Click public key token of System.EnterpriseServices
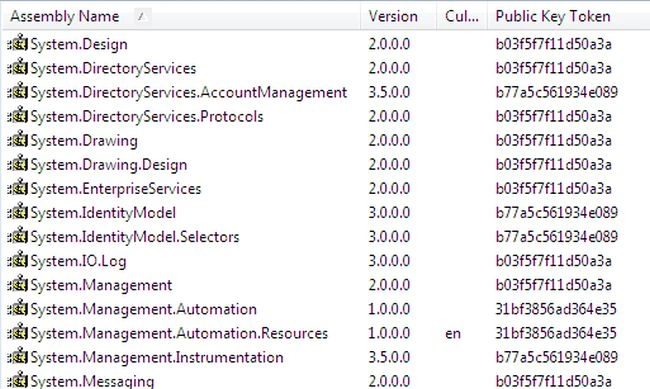This screenshot has height=389, width=650. click(554, 188)
